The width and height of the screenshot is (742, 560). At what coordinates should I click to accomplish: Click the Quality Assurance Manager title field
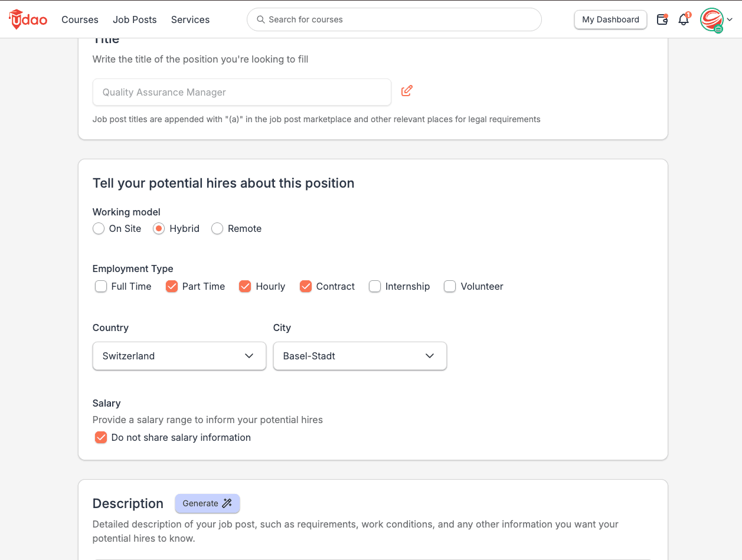tap(241, 92)
